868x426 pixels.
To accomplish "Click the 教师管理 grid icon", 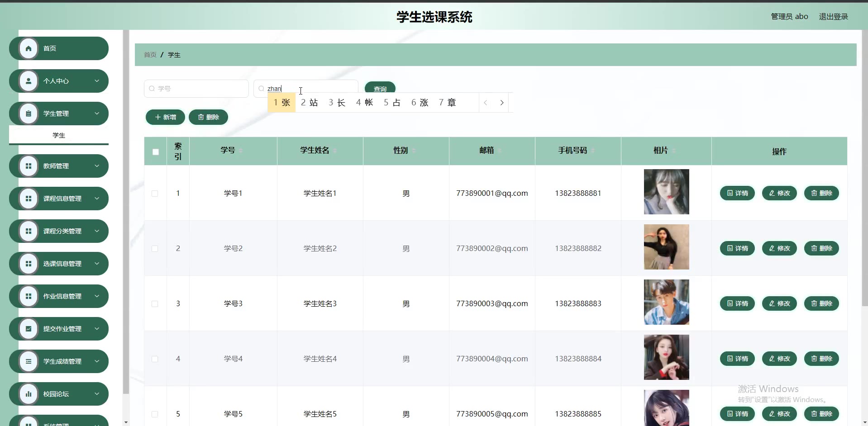I will point(29,166).
